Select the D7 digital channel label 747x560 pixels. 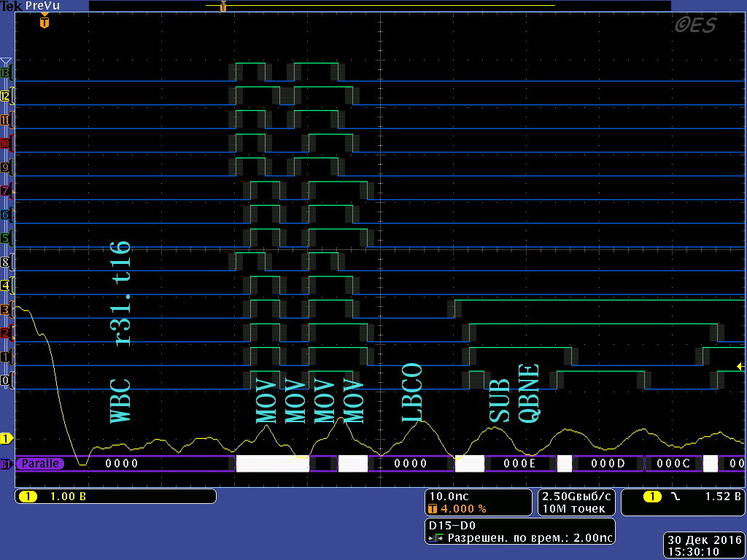tap(5, 192)
